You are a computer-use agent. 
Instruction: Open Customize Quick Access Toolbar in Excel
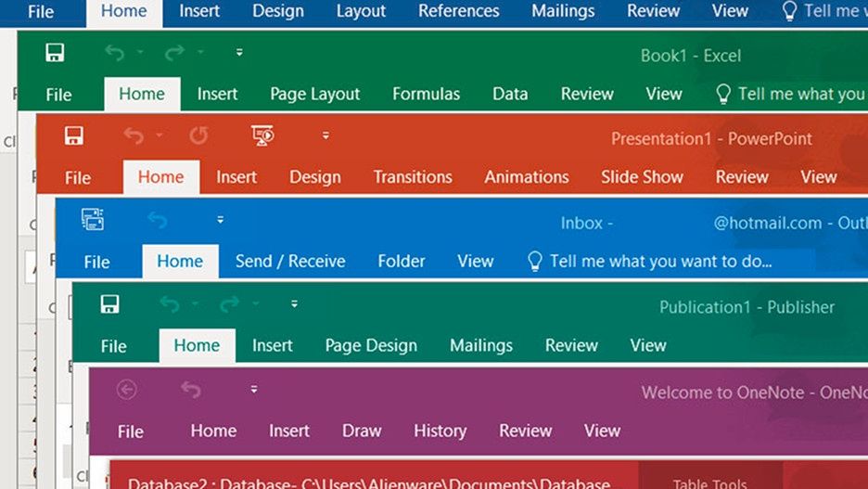pos(239,52)
